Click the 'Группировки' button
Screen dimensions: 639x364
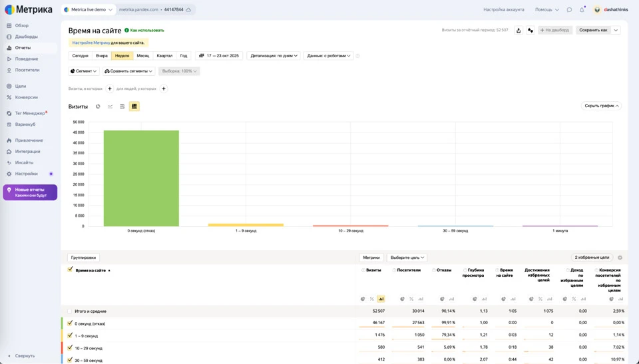(x=83, y=258)
